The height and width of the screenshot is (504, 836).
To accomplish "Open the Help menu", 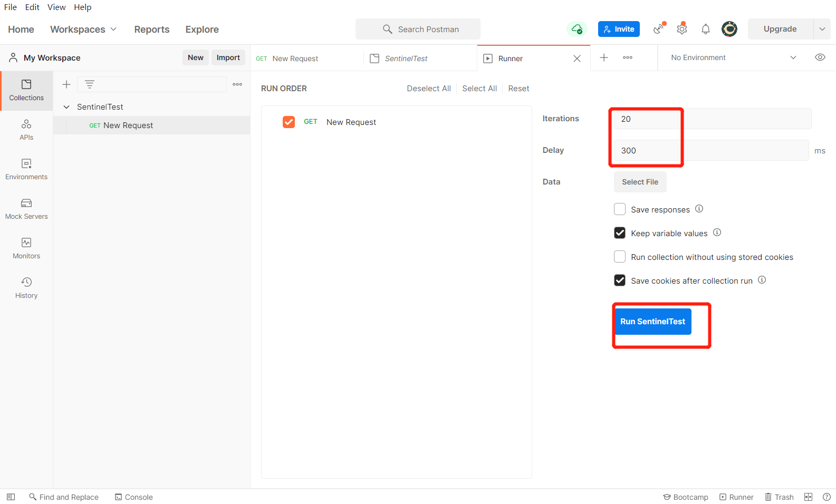I will pyautogui.click(x=82, y=7).
